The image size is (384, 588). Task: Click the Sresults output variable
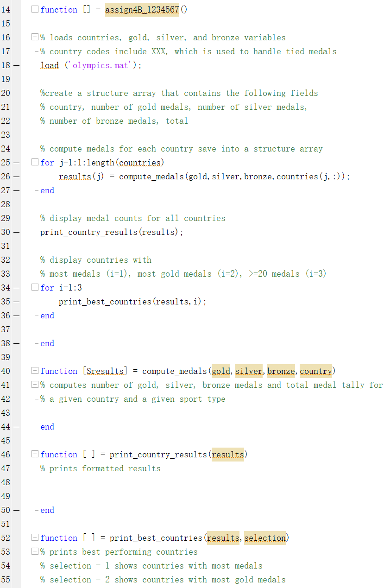[105, 371]
